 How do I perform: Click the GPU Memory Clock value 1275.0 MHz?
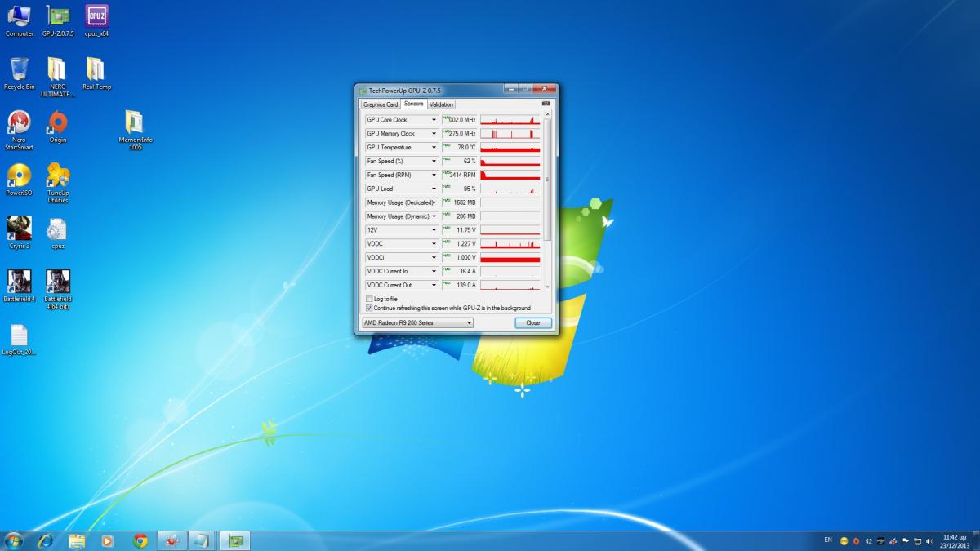pyautogui.click(x=461, y=134)
